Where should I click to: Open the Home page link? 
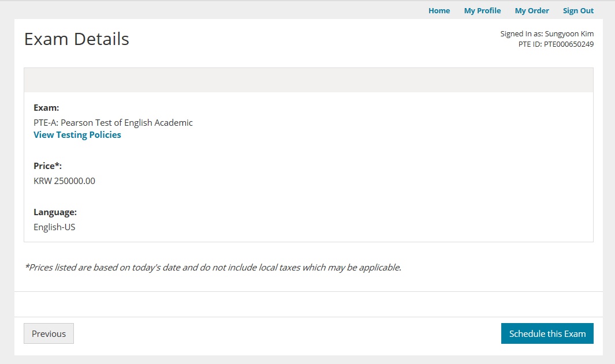click(439, 10)
